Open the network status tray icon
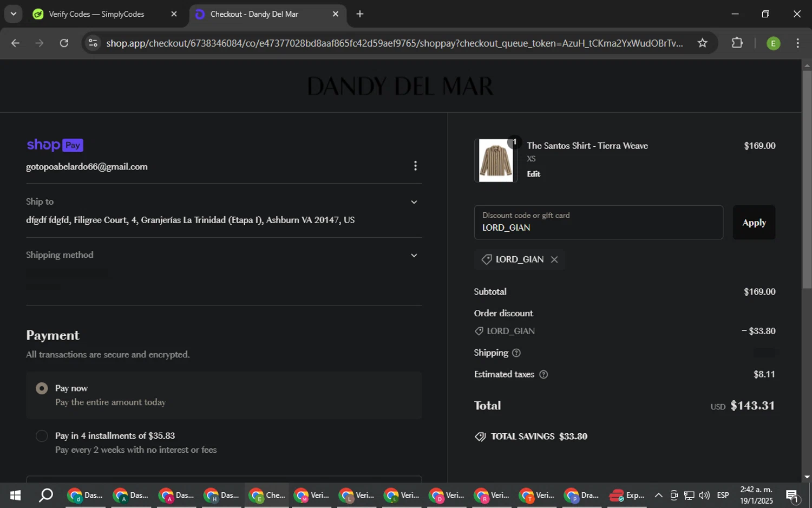The width and height of the screenshot is (812, 508). point(689,495)
